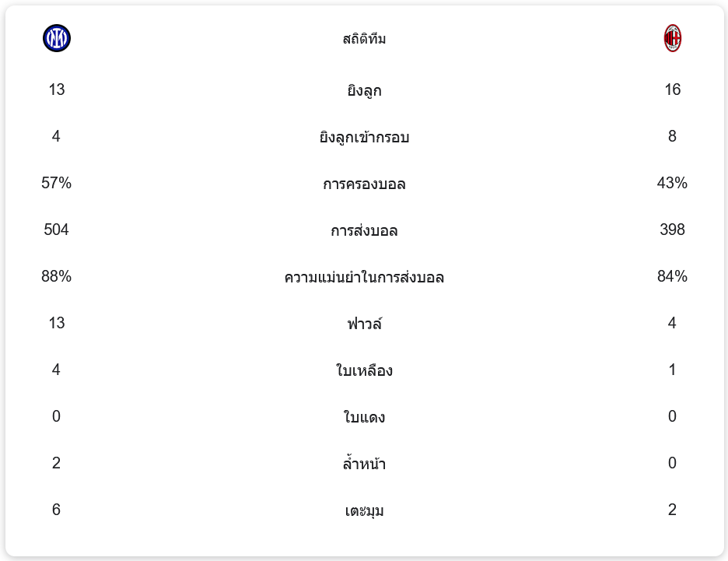Screen dimensions: 728x561
Task: Click the ล้ำหน้า offsides label
Action: (364, 464)
